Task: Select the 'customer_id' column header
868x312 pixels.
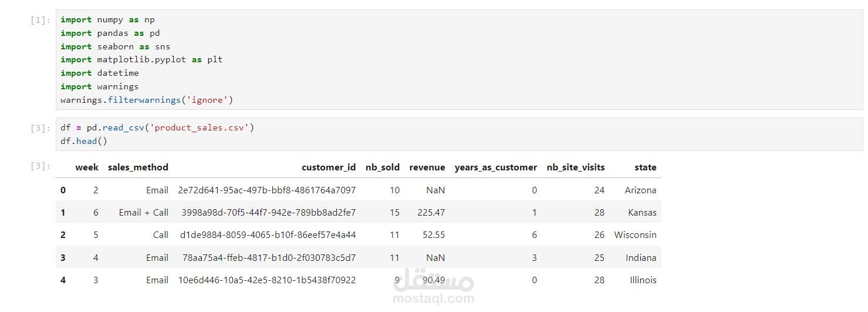Action: (x=329, y=167)
